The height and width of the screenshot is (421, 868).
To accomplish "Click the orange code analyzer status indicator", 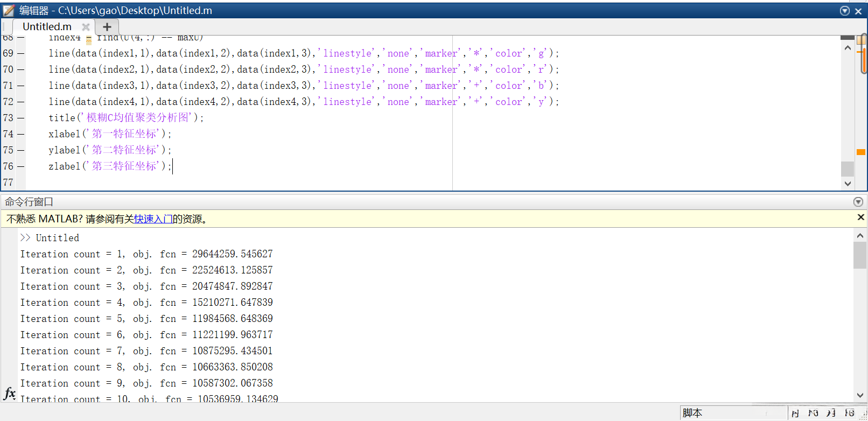I will (x=862, y=40).
